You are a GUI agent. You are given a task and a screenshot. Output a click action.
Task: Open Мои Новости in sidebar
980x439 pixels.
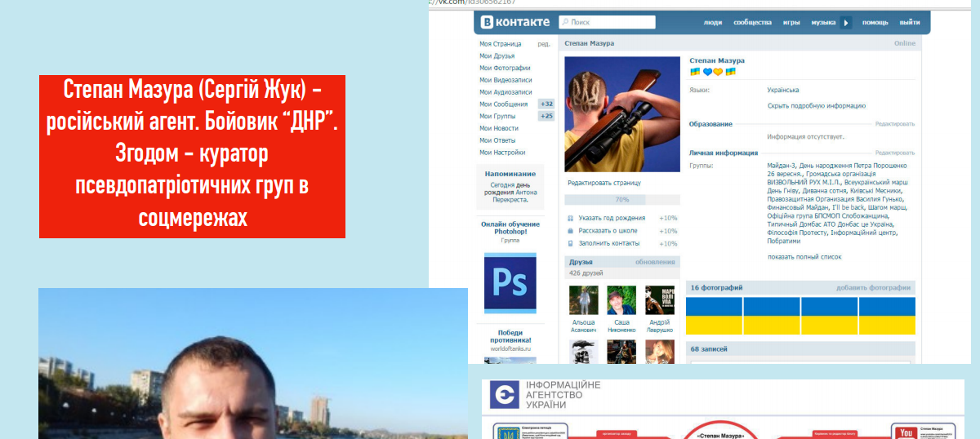coord(499,128)
